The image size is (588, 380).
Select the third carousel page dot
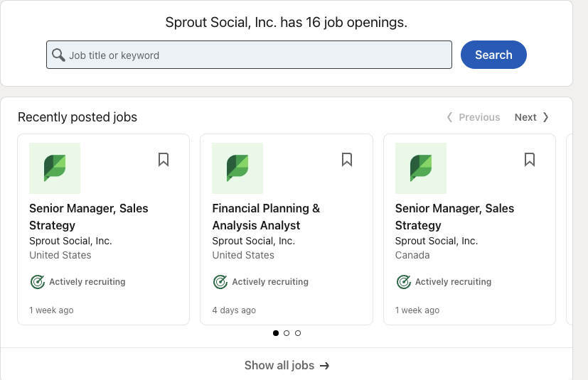(298, 332)
